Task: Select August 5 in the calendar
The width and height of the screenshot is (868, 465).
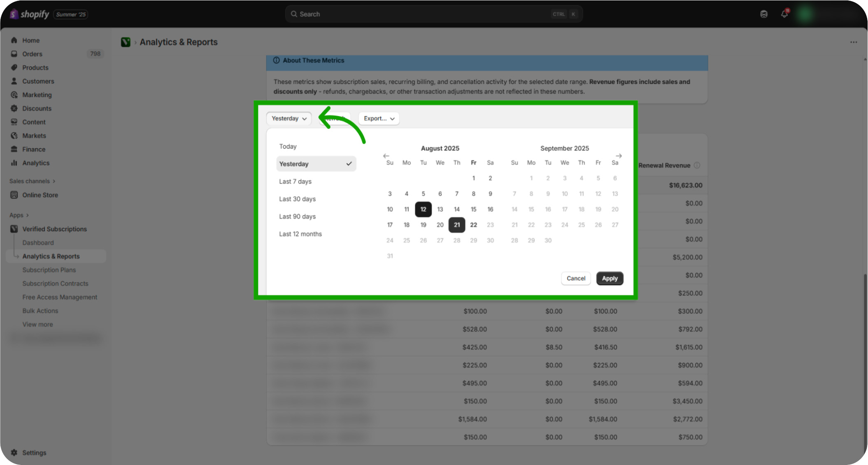Action: tap(423, 193)
